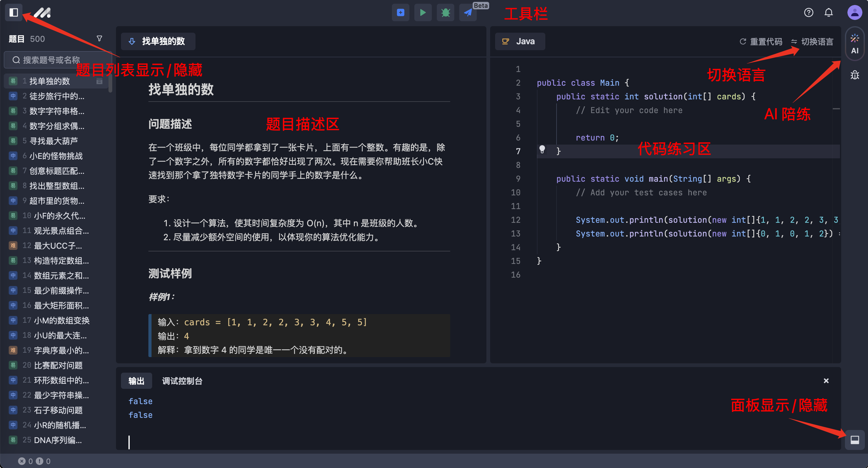Click the debug bug icon in right sidebar
Image resolution: width=868 pixels, height=468 pixels.
coord(855,75)
